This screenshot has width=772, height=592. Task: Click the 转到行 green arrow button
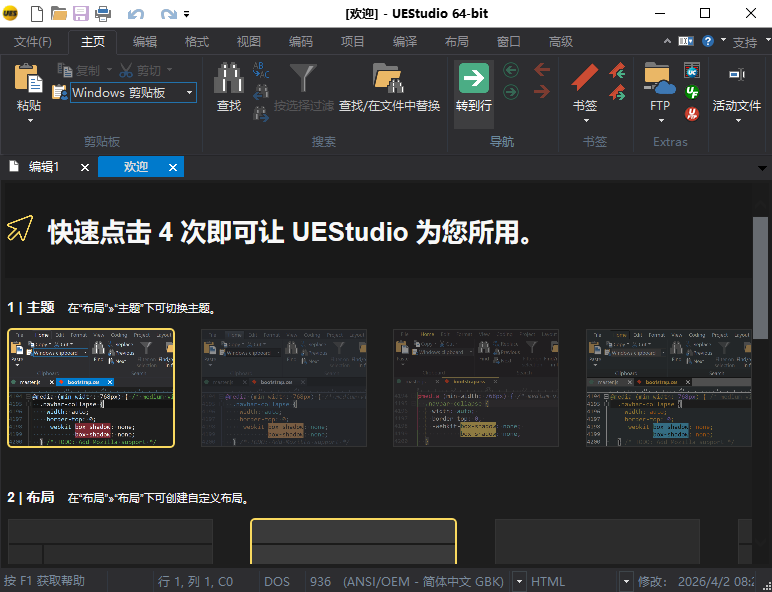(x=474, y=78)
